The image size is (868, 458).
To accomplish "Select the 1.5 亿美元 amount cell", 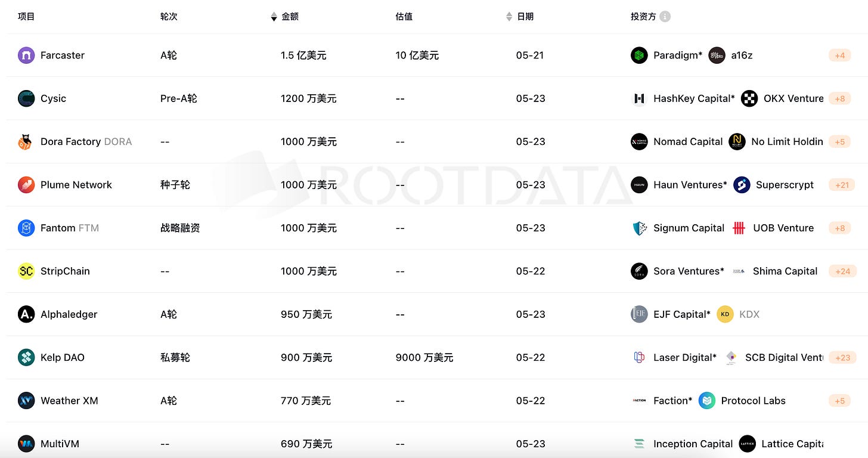I will tap(303, 55).
